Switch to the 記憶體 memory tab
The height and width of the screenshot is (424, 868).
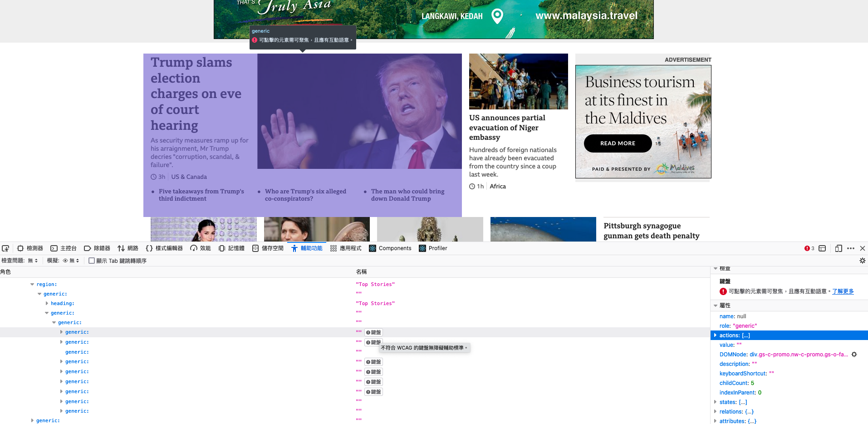[231, 248]
